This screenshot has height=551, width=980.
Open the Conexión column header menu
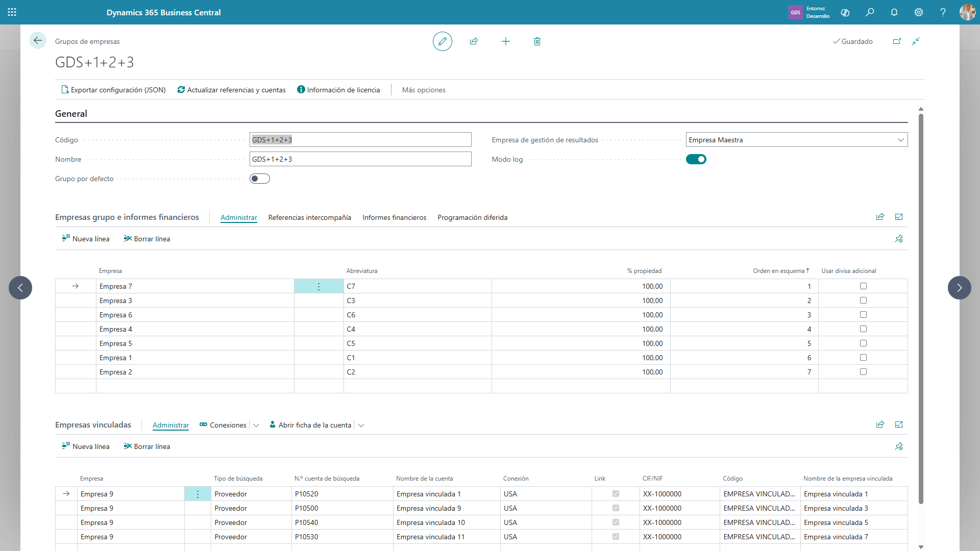[x=516, y=479]
